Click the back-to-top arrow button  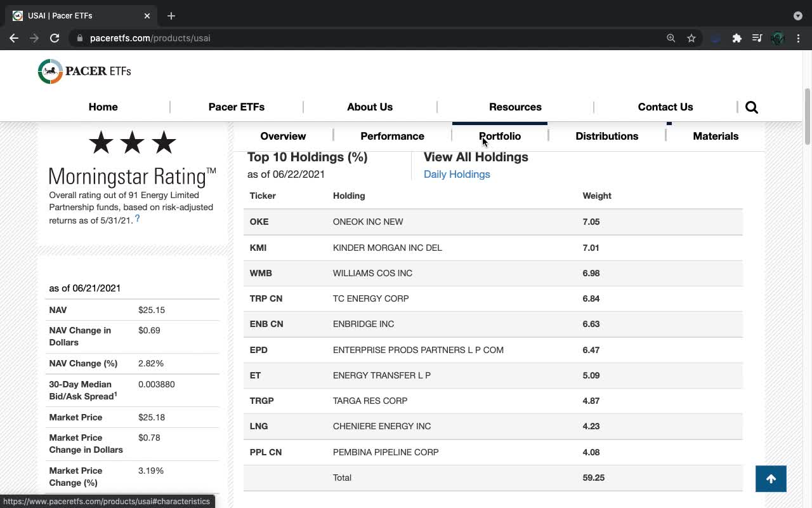771,479
